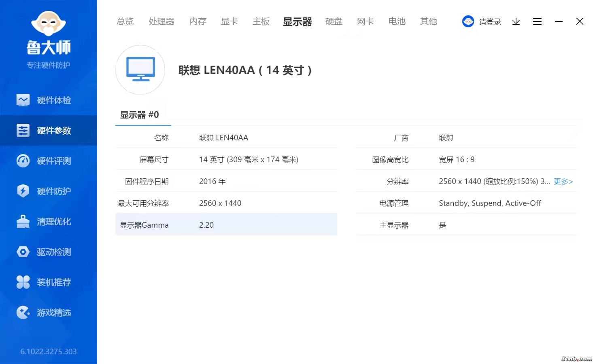Screen dimensions: 595x364
Task: Select the 显示器 #0 sub-tab
Action: tap(140, 115)
